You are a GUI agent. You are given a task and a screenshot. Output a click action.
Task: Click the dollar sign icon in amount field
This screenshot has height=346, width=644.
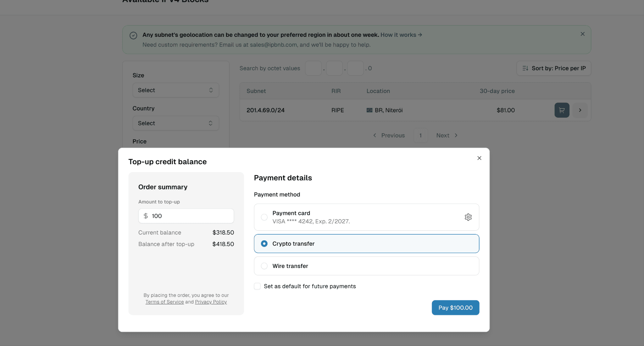(146, 216)
